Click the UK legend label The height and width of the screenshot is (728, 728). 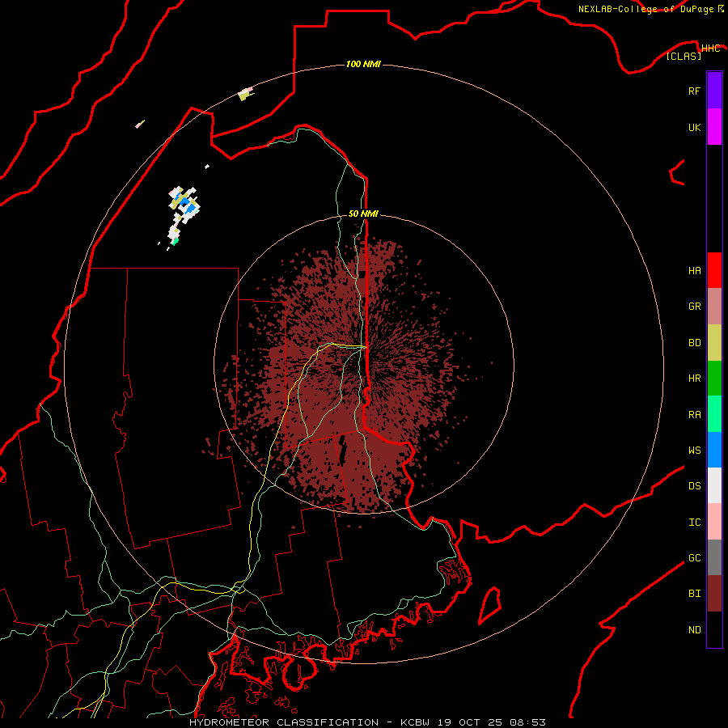tap(694, 127)
